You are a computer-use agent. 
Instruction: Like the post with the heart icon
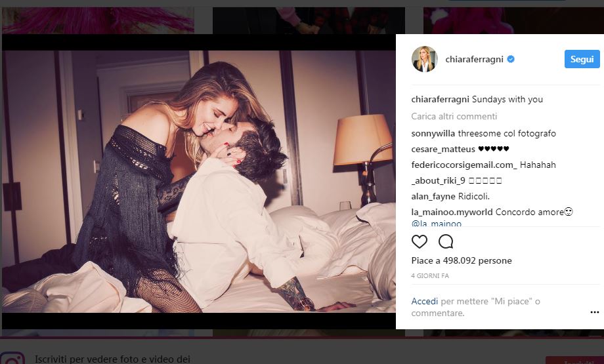420,241
